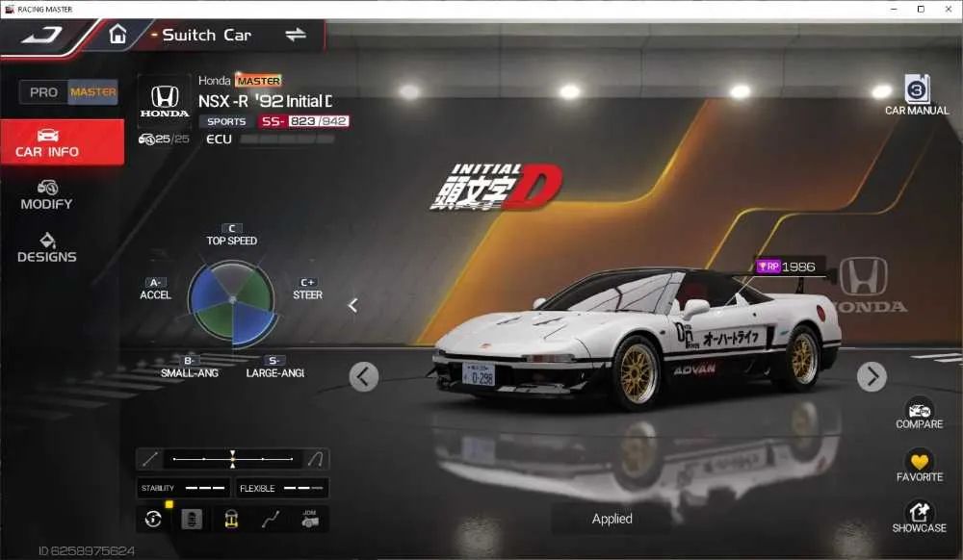Switch to MASTER mode
This screenshot has width=963, height=560.
[92, 92]
